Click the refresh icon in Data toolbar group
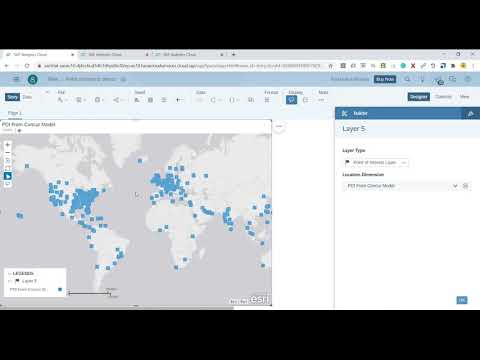This screenshot has height=360, width=480. (x=213, y=100)
